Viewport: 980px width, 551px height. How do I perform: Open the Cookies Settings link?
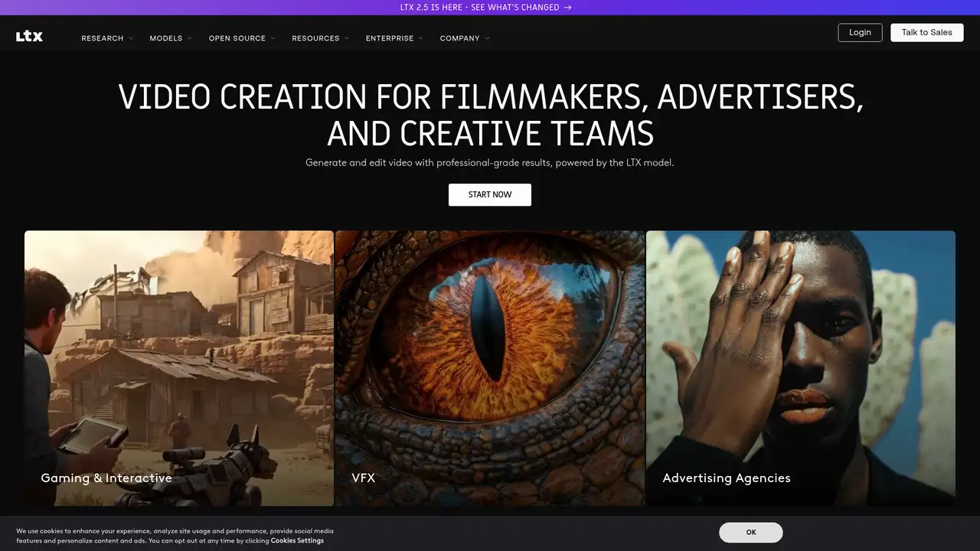[x=297, y=540]
